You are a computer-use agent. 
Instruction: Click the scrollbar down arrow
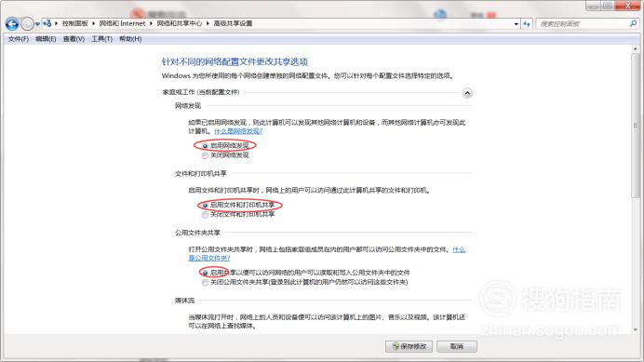tap(636, 329)
